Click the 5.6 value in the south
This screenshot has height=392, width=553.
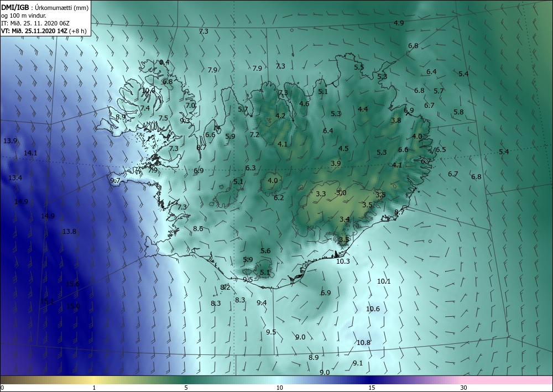coord(265,251)
